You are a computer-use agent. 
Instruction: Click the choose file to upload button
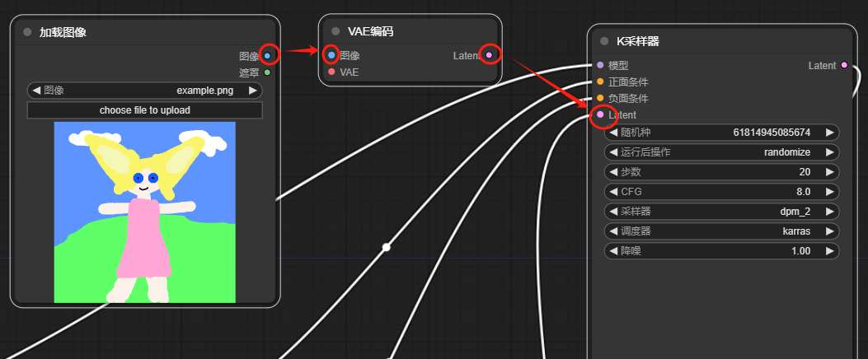pos(144,110)
